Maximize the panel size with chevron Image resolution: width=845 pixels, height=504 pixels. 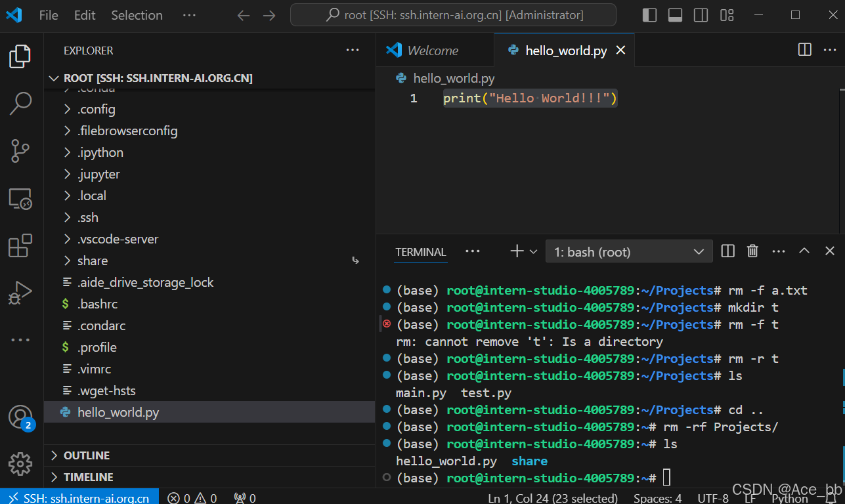[x=804, y=251]
